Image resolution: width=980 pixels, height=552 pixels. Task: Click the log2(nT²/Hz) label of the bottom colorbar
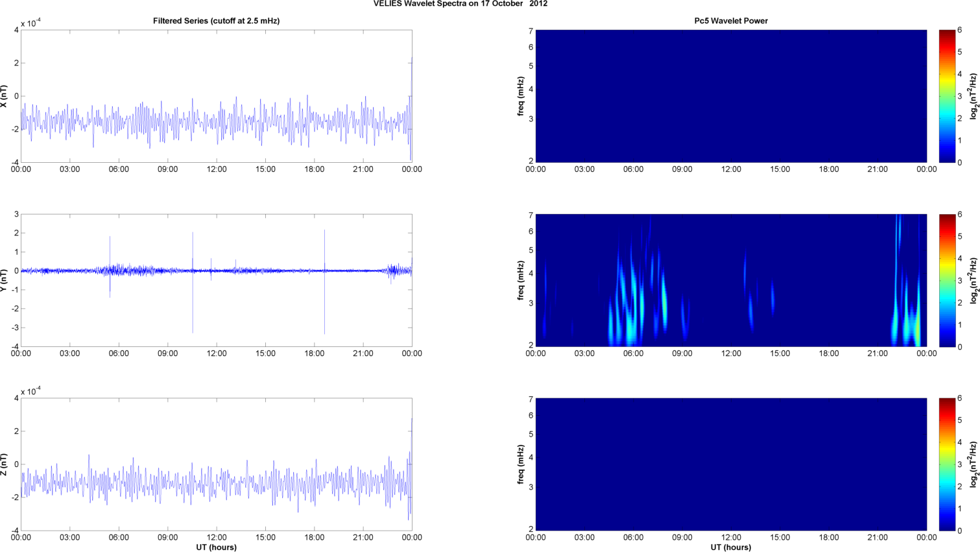point(974,464)
